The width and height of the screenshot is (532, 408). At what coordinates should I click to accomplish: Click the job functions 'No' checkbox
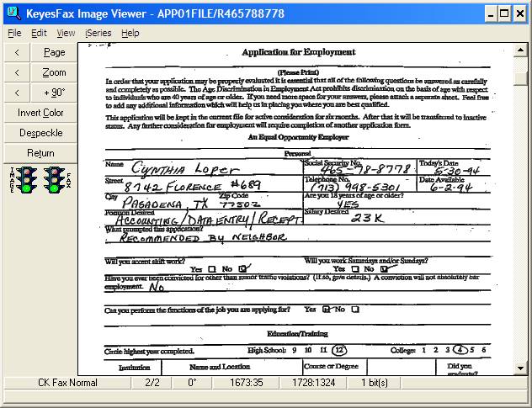point(355,310)
